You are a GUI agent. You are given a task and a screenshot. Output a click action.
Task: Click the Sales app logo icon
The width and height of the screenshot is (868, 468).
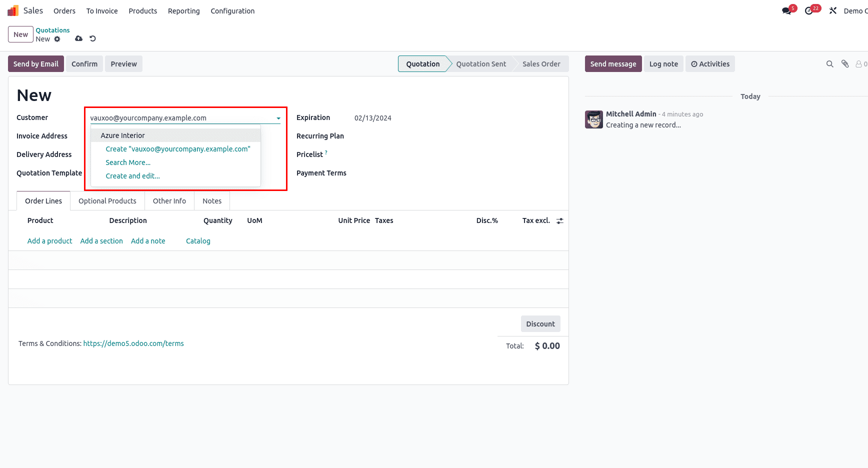coord(13,10)
